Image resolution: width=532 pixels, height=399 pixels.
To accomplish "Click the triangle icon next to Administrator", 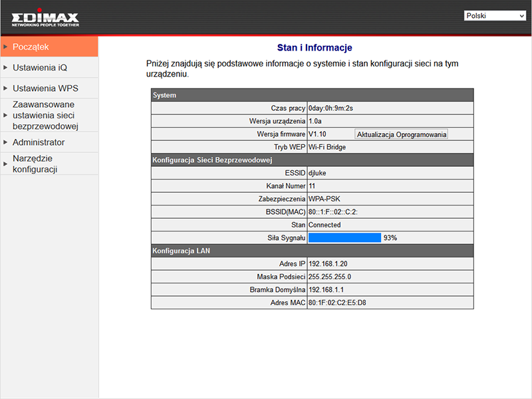I will pyautogui.click(x=6, y=142).
